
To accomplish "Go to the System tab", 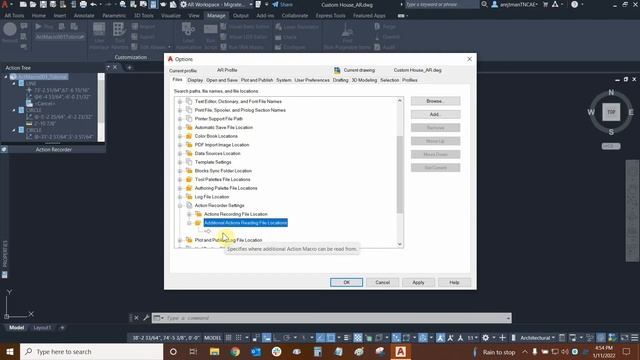I will pos(284,80).
